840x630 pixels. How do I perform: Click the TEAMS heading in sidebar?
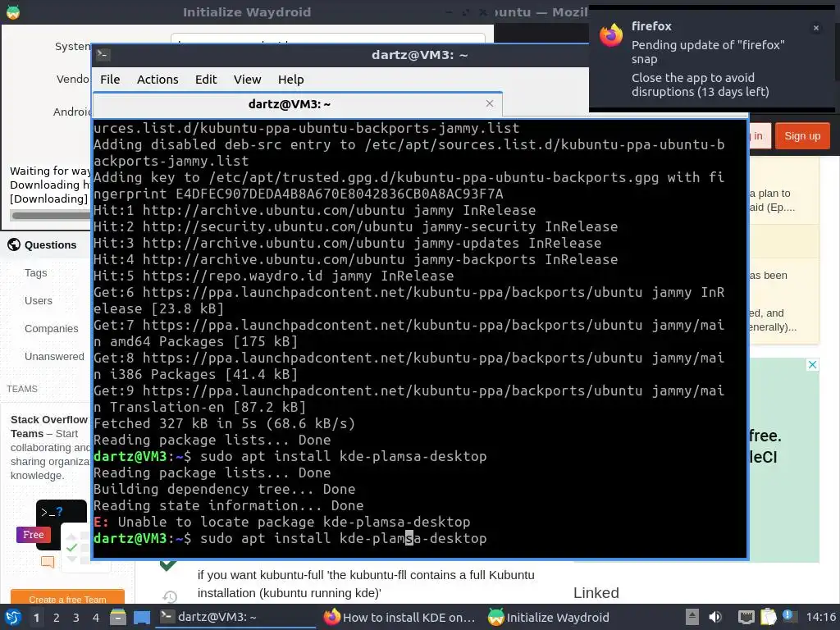pos(22,389)
